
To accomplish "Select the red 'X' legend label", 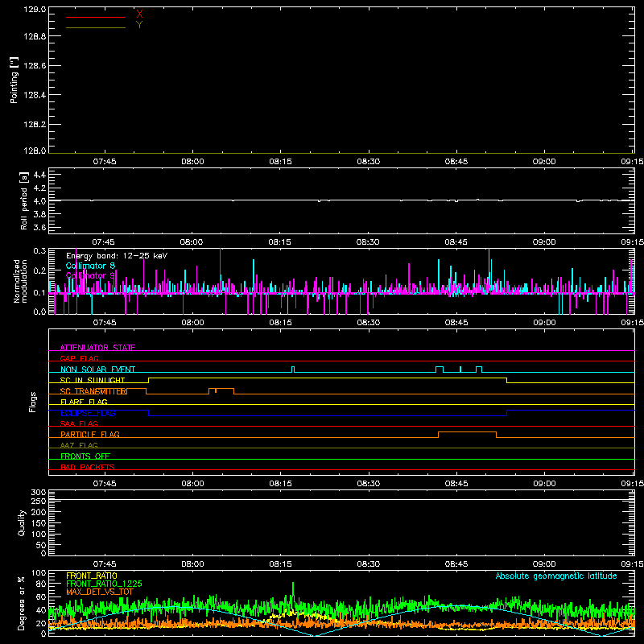I will 139,14.
